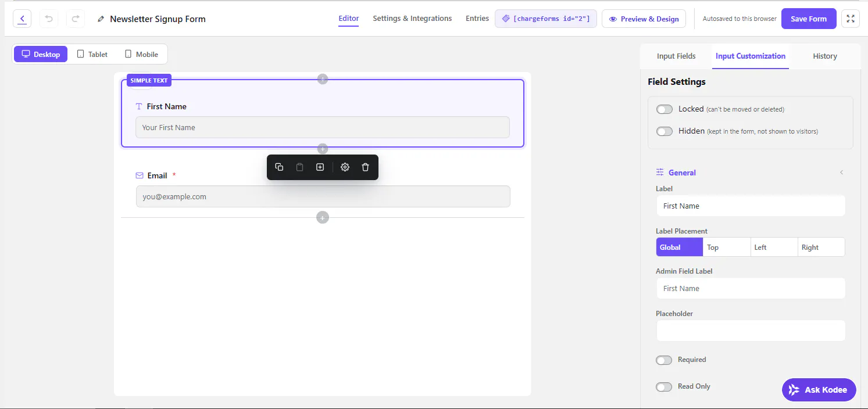Open Settings & Integrations tab
The height and width of the screenshot is (409, 868).
click(x=412, y=19)
